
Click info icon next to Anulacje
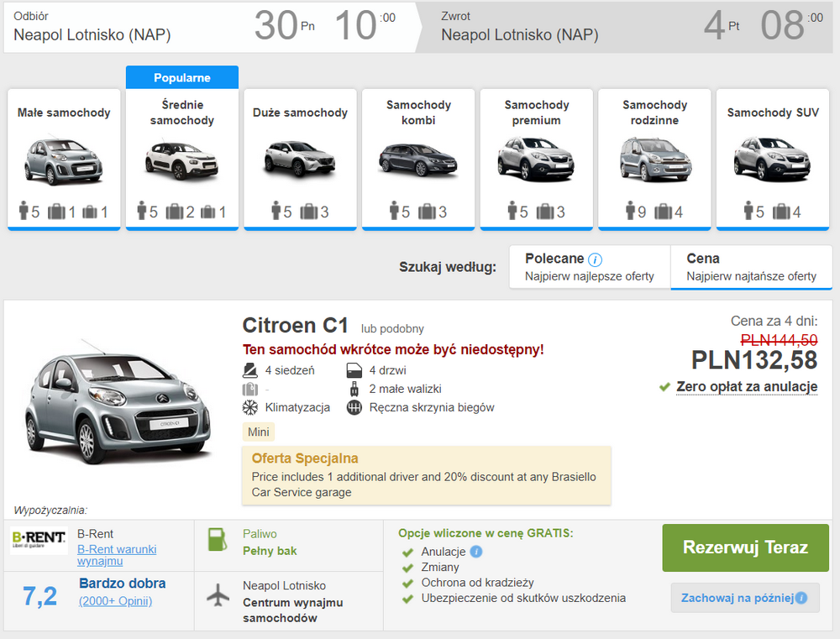476,551
